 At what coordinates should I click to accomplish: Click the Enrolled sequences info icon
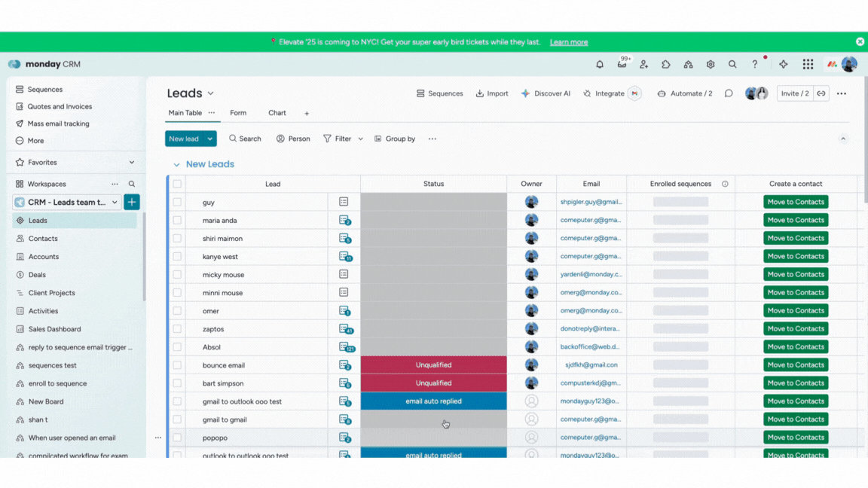[x=725, y=184]
